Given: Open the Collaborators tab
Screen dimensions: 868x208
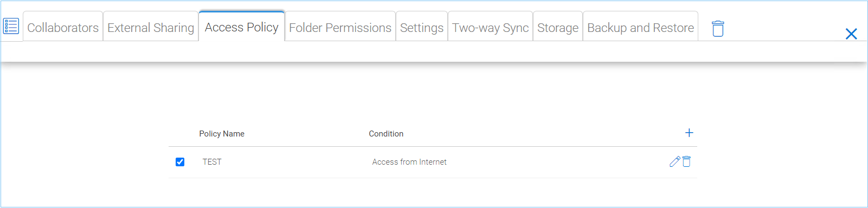Looking at the screenshot, I should point(63,27).
